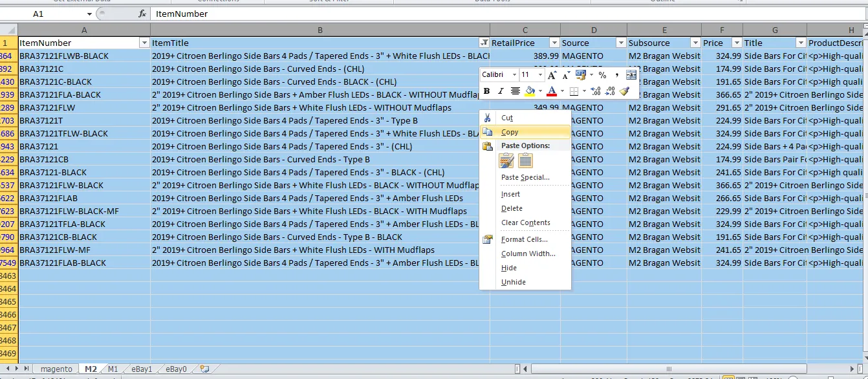Screen dimensions: 868x379
Task: Expand the Fill Color dropdown arrow
Action: 539,92
